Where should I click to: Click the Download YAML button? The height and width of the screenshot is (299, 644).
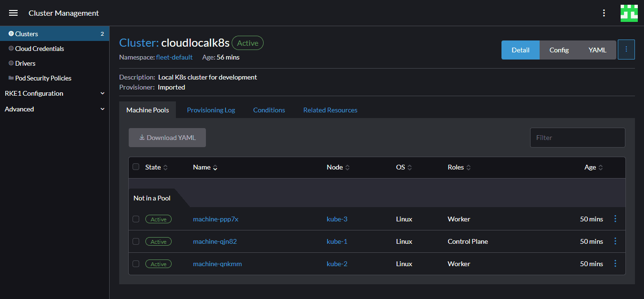167,138
